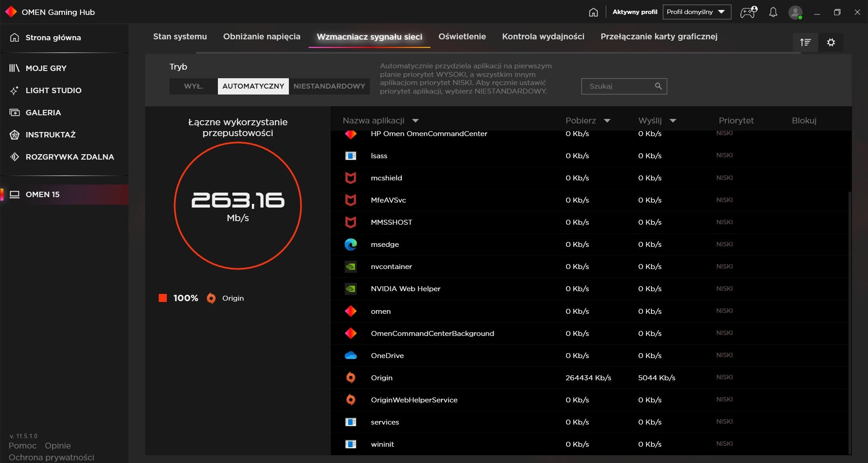Click the search magnifier icon
868x463 pixels.
[x=658, y=86]
